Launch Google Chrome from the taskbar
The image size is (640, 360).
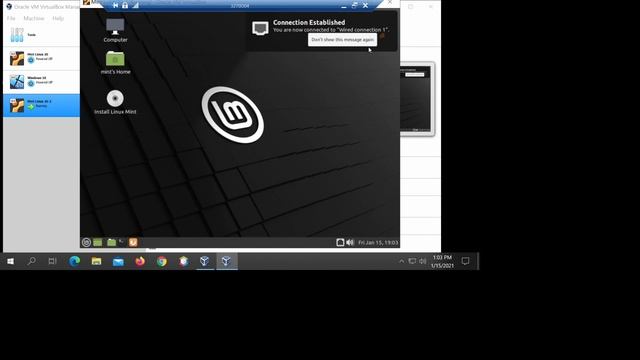tap(162, 261)
